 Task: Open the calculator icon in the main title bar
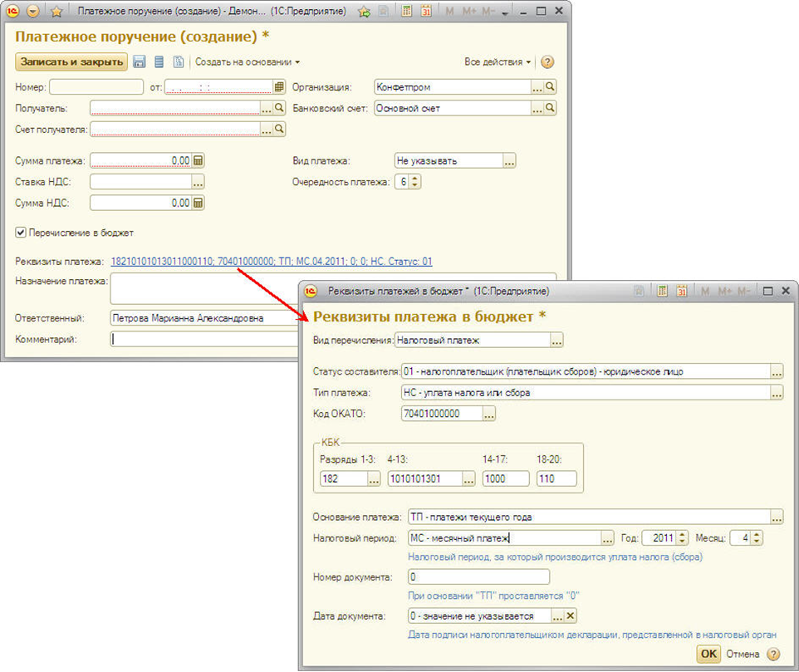pyautogui.click(x=406, y=11)
